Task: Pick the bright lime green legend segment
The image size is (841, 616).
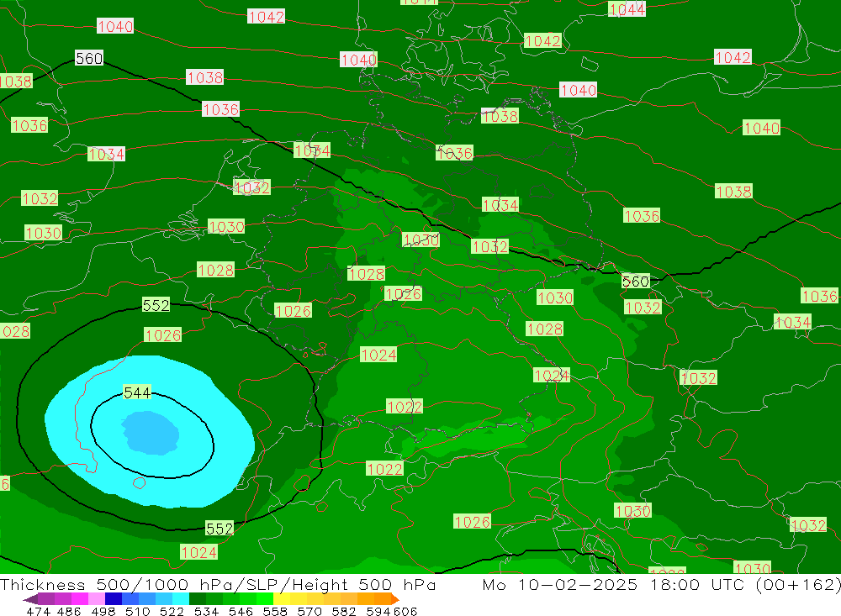Action: coord(265,599)
